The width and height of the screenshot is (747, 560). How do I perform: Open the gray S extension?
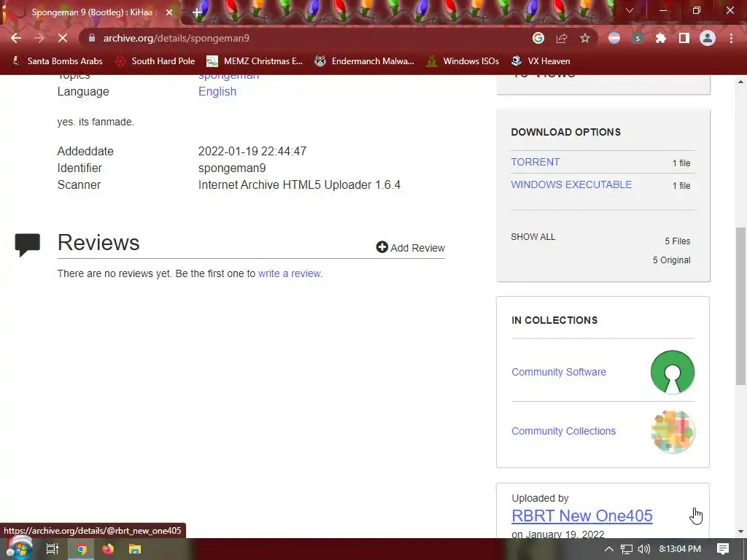pos(638,38)
